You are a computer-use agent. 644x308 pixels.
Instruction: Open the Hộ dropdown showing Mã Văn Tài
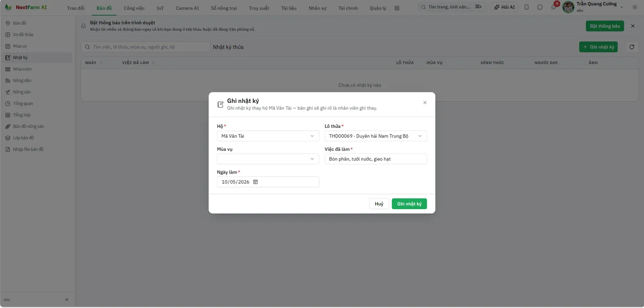[268, 136]
